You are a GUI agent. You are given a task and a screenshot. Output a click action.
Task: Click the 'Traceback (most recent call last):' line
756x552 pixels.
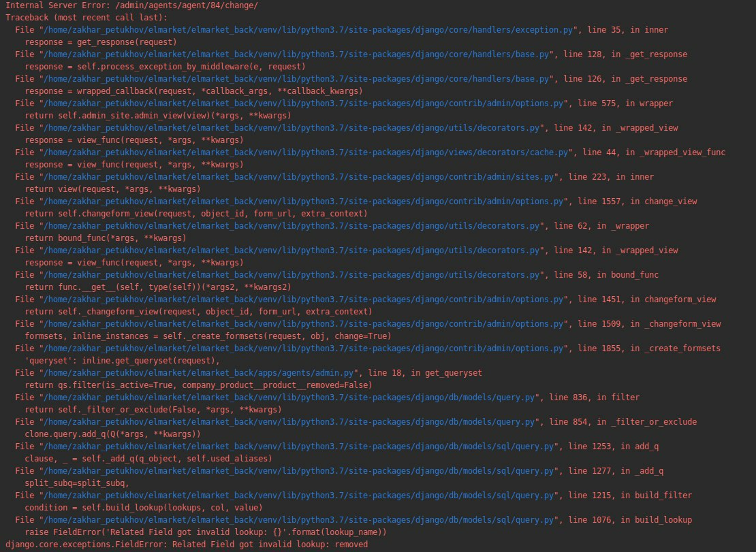tap(86, 18)
